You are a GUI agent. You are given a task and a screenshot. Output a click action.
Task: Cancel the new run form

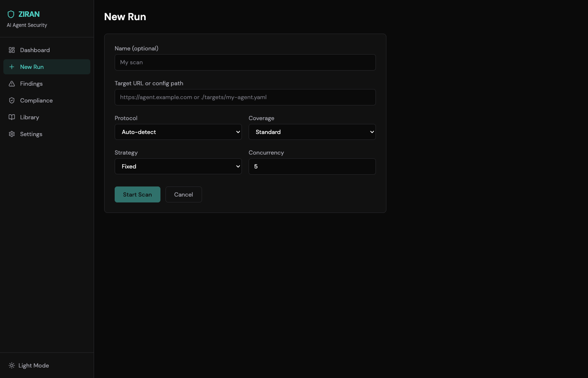[x=184, y=194]
